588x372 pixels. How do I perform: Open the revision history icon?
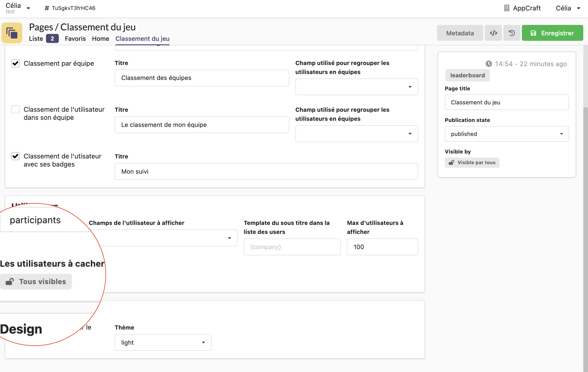pos(512,33)
